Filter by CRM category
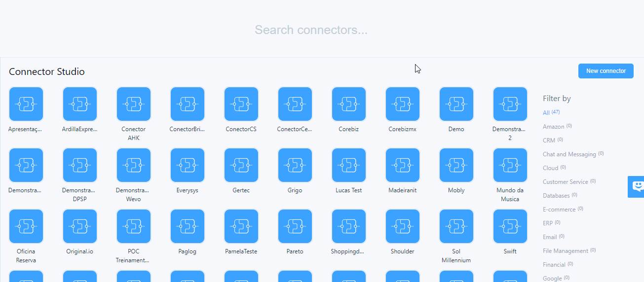 coord(549,141)
